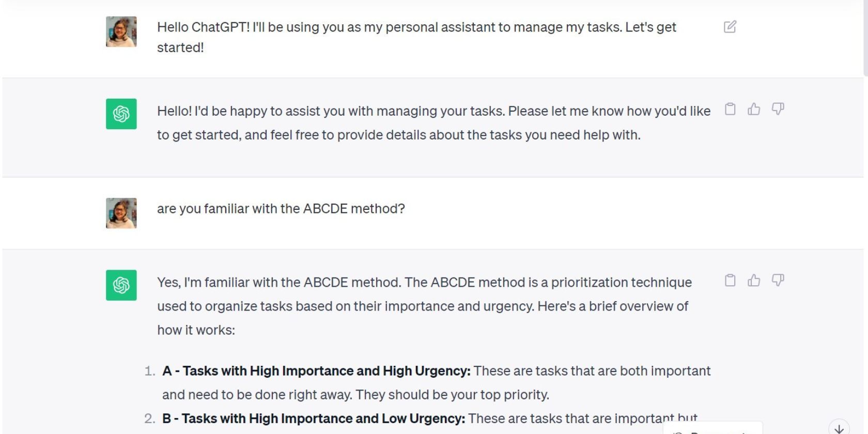
Task: Thumbs up the "Hello! I'd be happy" response
Action: pos(754,109)
